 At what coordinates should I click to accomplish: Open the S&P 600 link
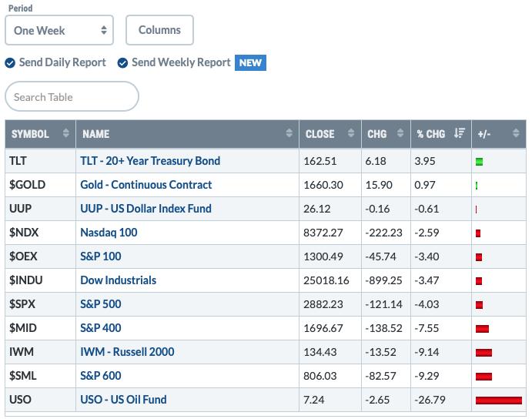(x=100, y=376)
